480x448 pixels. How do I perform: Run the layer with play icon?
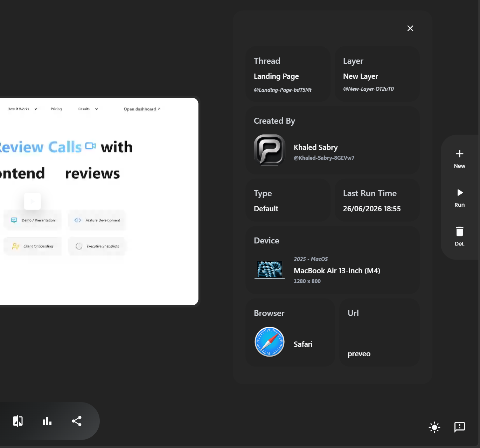click(460, 193)
